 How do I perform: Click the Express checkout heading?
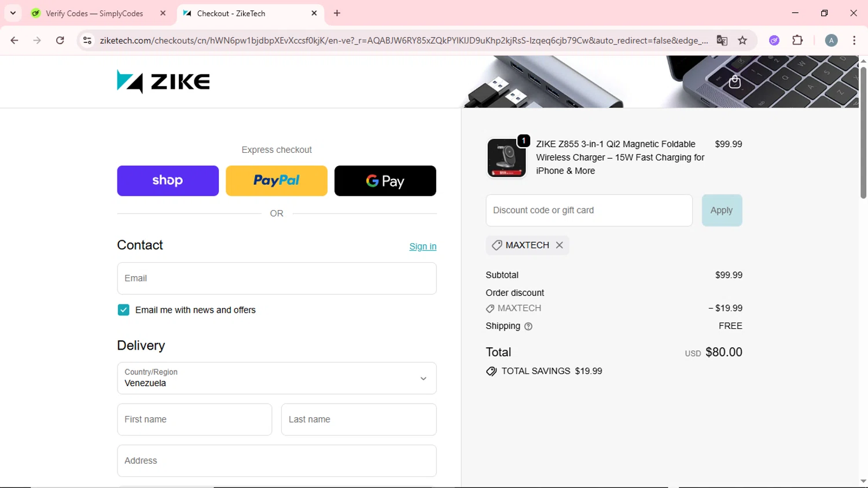tap(277, 150)
